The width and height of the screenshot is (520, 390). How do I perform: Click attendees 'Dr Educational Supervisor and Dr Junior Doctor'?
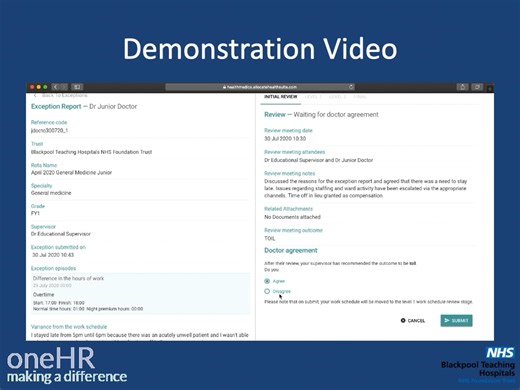pos(319,160)
